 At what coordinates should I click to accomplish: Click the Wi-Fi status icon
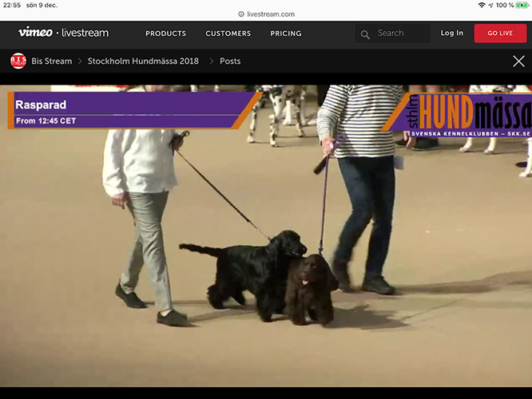point(482,5)
